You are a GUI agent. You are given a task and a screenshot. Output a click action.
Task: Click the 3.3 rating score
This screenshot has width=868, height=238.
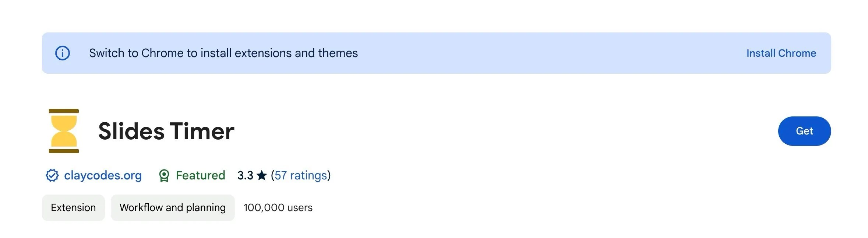click(246, 175)
